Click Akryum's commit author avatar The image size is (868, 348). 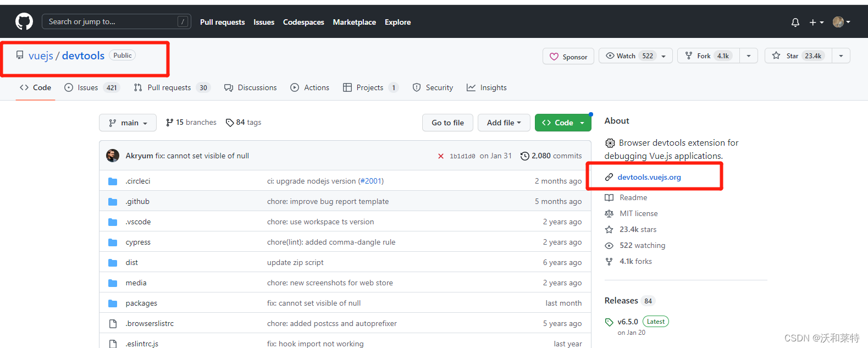click(x=113, y=156)
